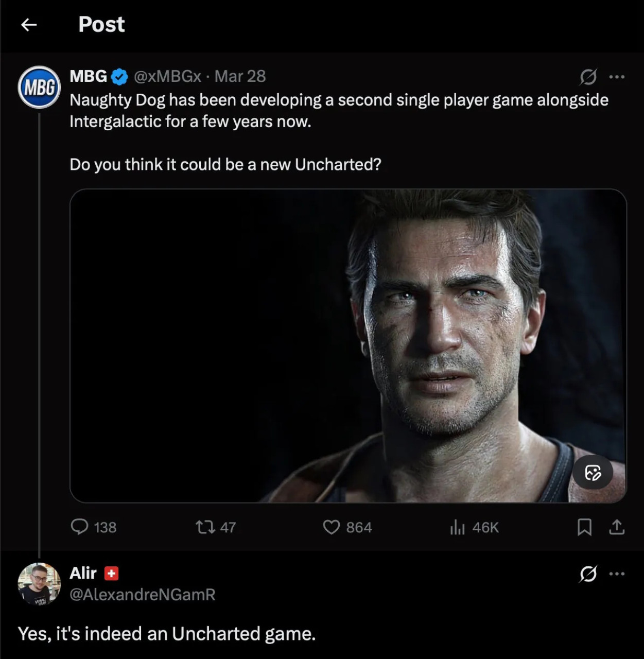Click the Grok icon on Alir's reply
This screenshot has width=644, height=659.
coord(588,574)
